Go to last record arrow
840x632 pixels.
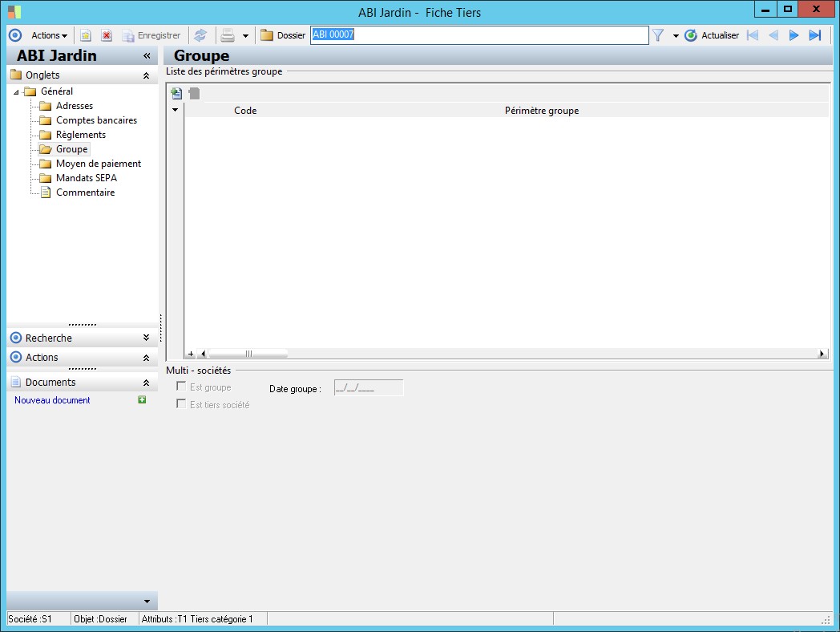815,35
